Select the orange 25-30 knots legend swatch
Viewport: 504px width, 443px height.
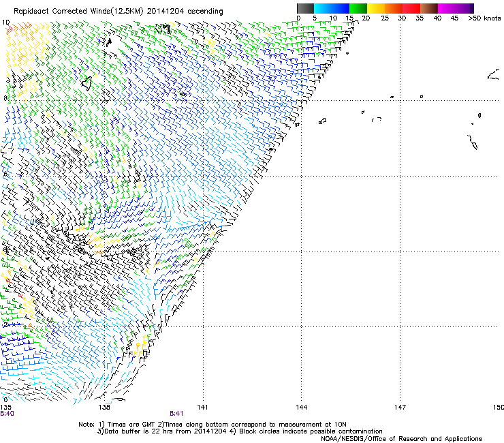pos(394,8)
